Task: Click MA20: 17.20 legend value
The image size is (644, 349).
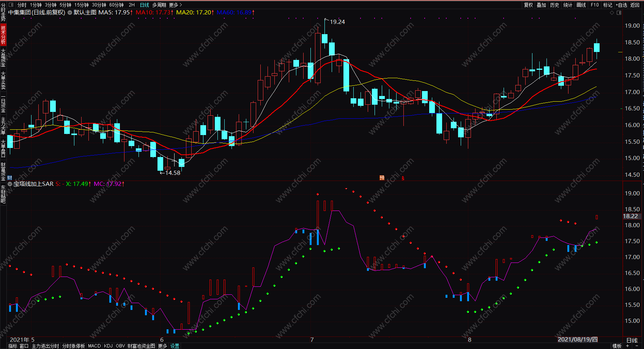Action: point(195,13)
